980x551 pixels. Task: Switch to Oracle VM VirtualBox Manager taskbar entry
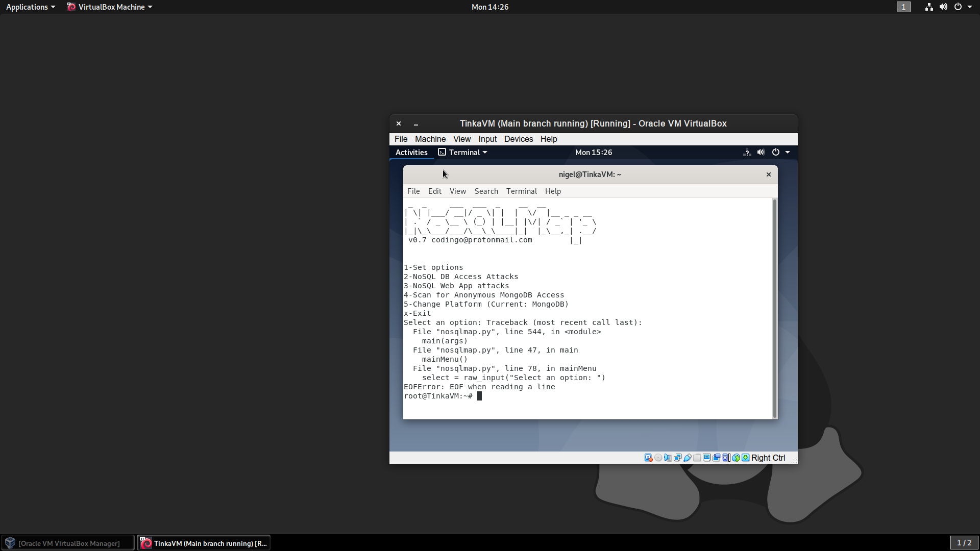68,543
